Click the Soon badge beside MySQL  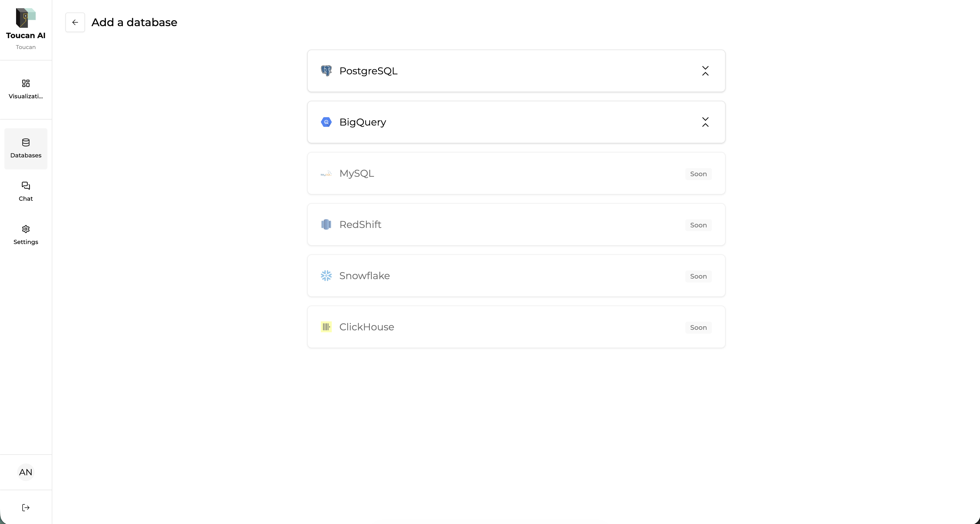pyautogui.click(x=698, y=174)
